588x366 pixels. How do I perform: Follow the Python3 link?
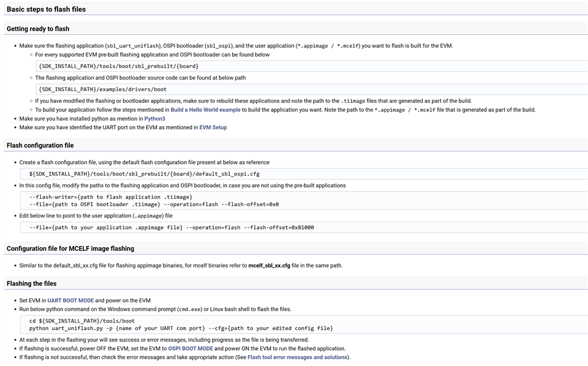(x=154, y=119)
